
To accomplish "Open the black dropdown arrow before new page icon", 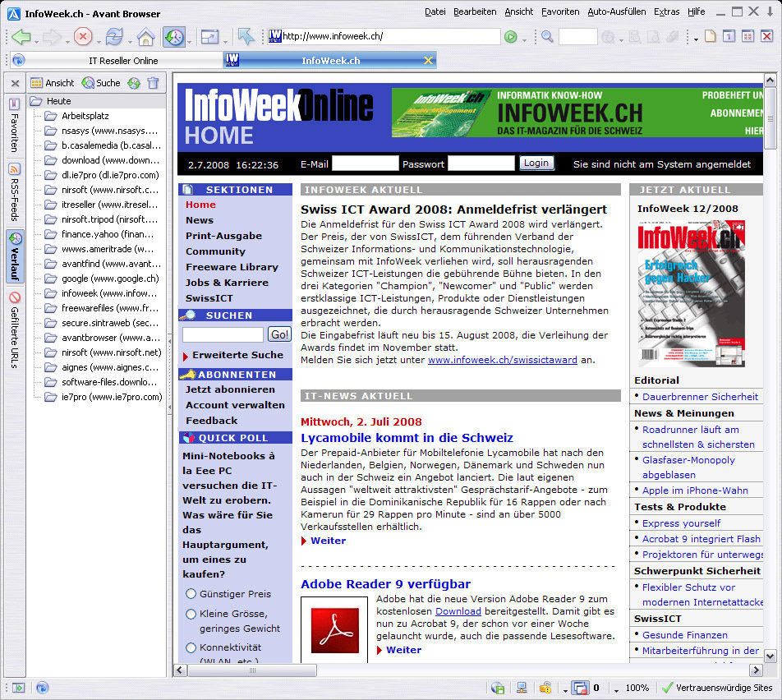I will coord(696,39).
